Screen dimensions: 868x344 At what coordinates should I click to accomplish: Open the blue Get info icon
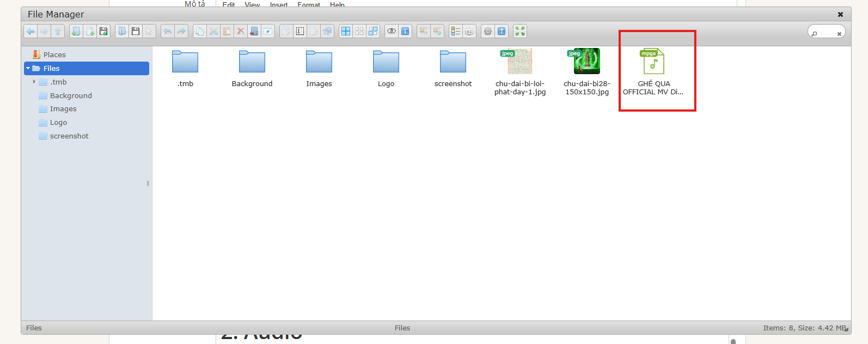[x=405, y=32]
